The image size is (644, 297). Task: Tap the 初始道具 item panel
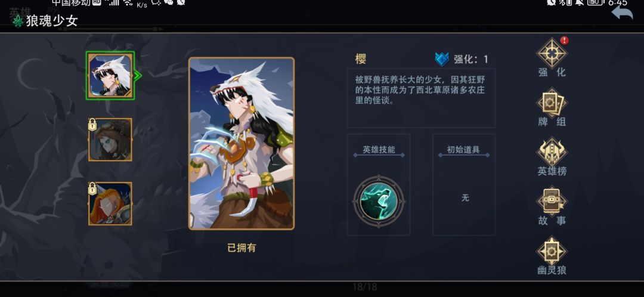pyautogui.click(x=464, y=184)
